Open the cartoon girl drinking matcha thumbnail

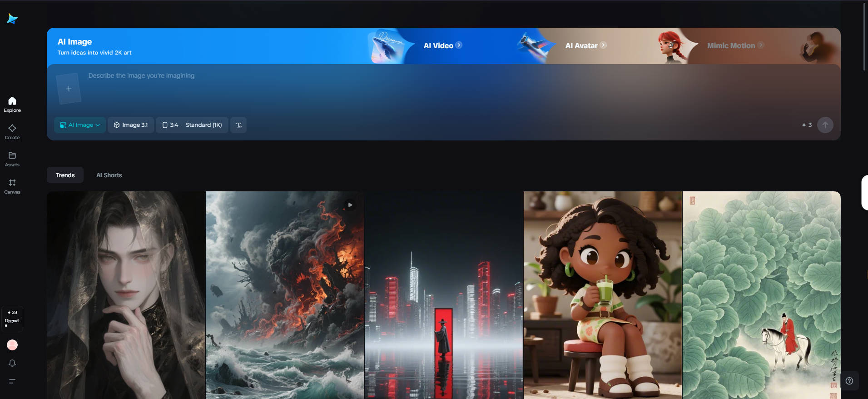click(x=603, y=295)
